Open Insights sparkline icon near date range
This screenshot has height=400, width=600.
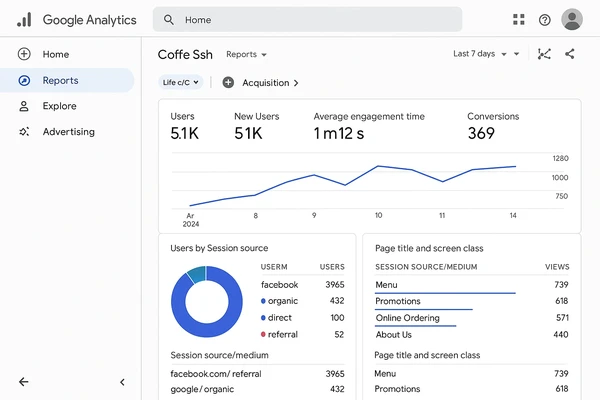(x=544, y=54)
